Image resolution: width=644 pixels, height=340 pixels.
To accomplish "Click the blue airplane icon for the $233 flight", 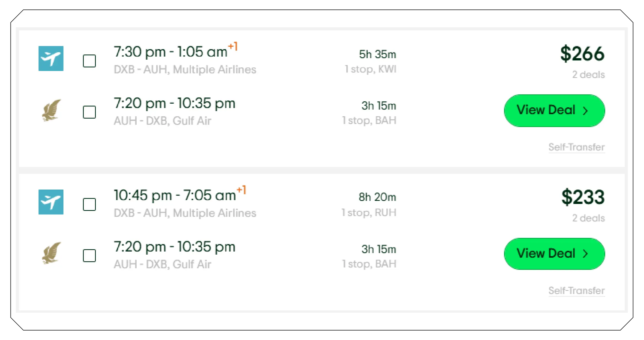I will click(x=51, y=202).
